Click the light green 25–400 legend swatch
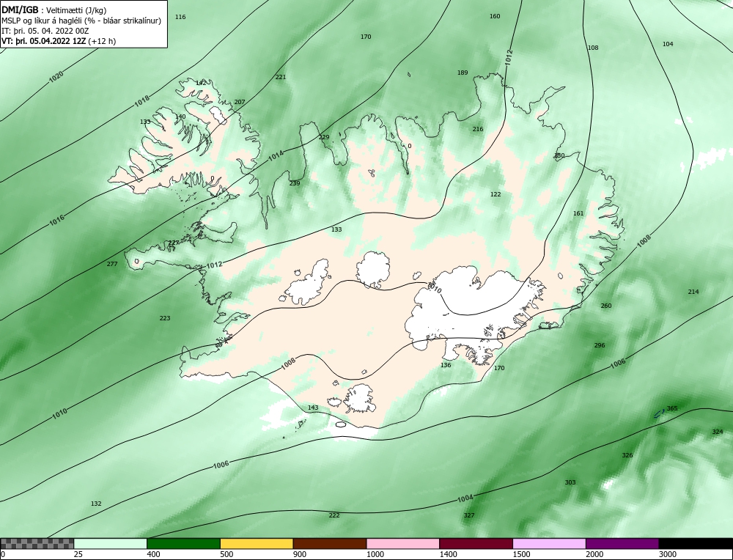Image resolution: width=733 pixels, height=560 pixels. click(x=111, y=544)
